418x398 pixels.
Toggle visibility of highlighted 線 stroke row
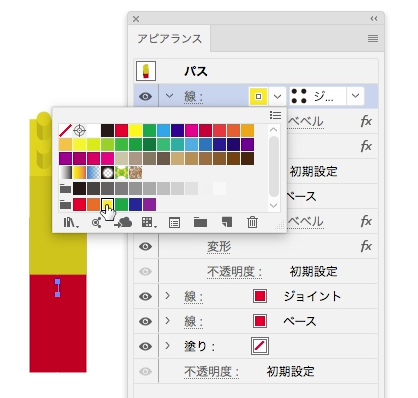coord(145,97)
